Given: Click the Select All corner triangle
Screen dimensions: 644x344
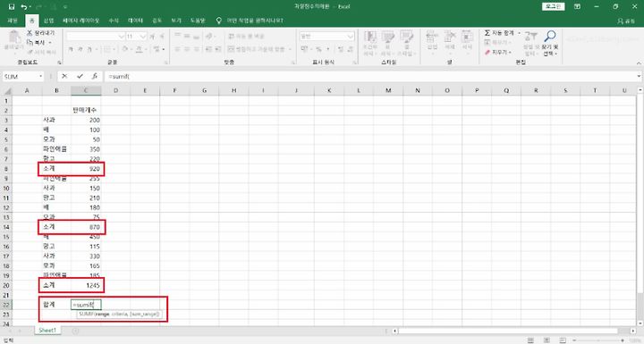Looking at the screenshot, I should (7, 91).
